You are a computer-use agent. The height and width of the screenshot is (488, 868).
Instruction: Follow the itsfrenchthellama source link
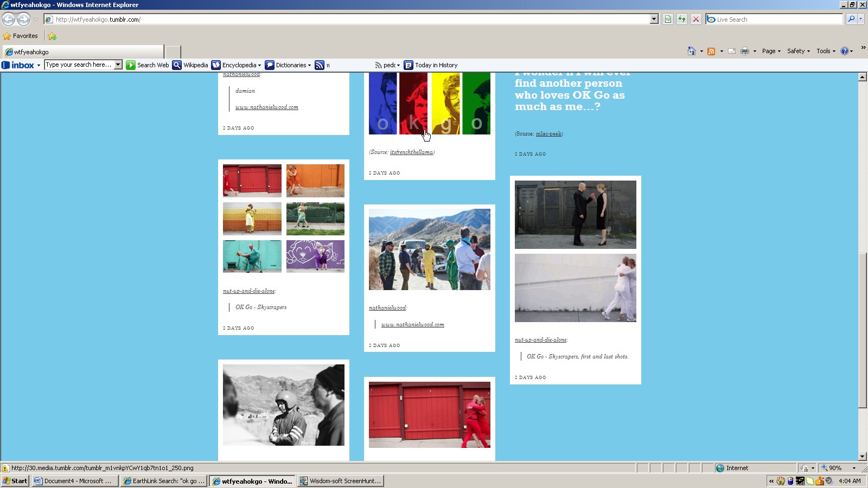[x=411, y=152]
